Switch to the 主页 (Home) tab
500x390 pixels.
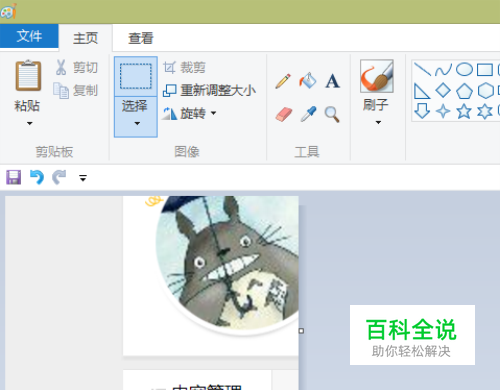[85, 38]
